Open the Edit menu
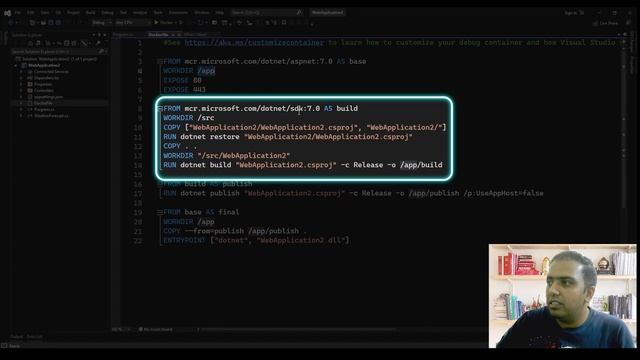Image resolution: width=640 pixels, height=360 pixels. click(31, 13)
